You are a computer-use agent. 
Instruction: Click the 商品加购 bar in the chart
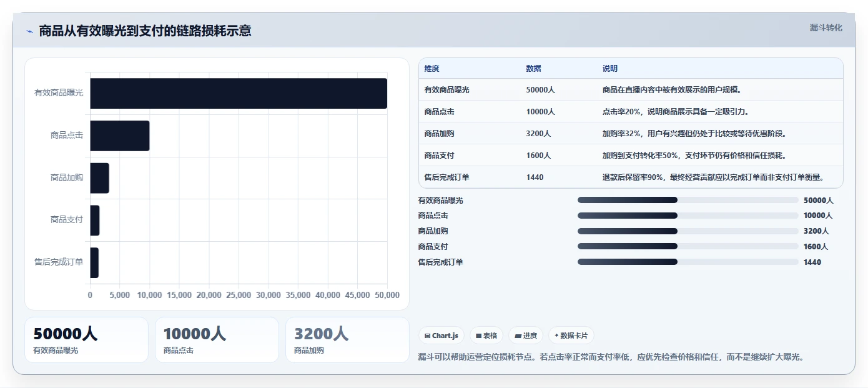[100, 178]
